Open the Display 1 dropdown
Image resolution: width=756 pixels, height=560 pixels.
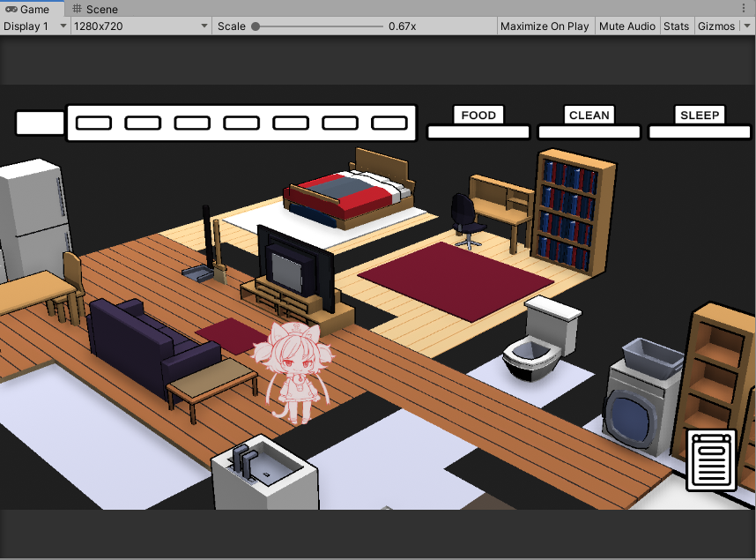pyautogui.click(x=34, y=26)
